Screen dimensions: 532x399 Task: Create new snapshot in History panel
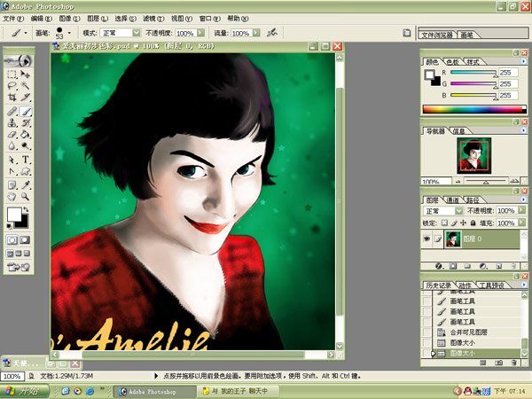pyautogui.click(x=498, y=363)
